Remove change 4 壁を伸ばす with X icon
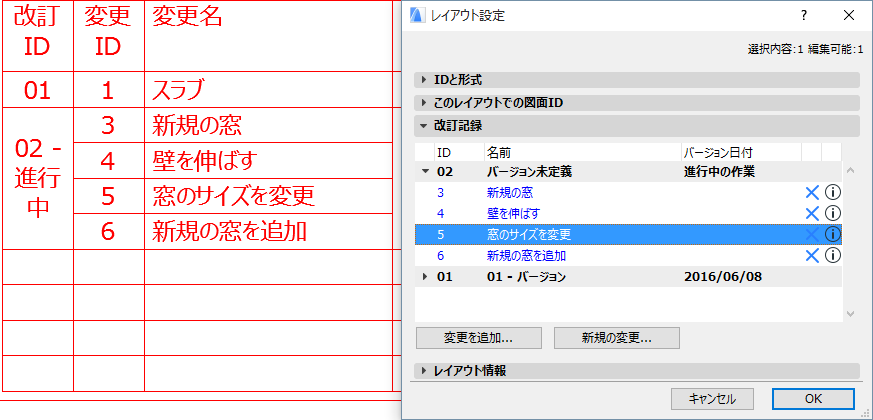Viewport: 873px width, 420px height. pyautogui.click(x=812, y=213)
